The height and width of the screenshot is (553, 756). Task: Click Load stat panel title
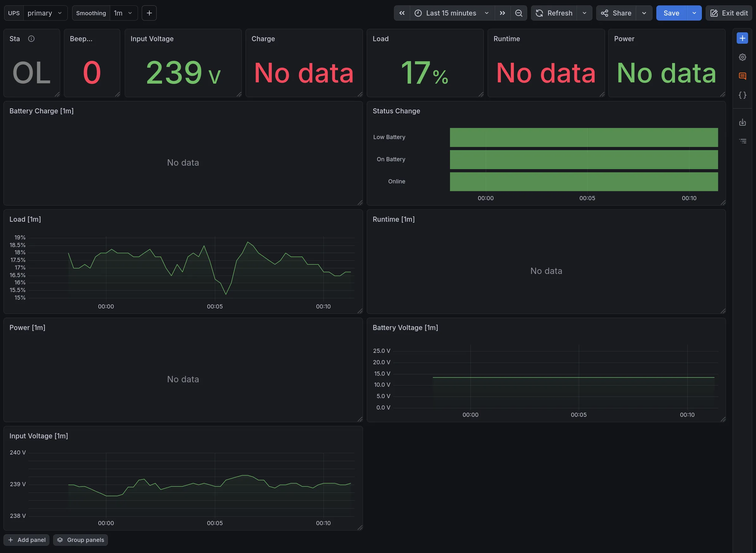[380, 39]
